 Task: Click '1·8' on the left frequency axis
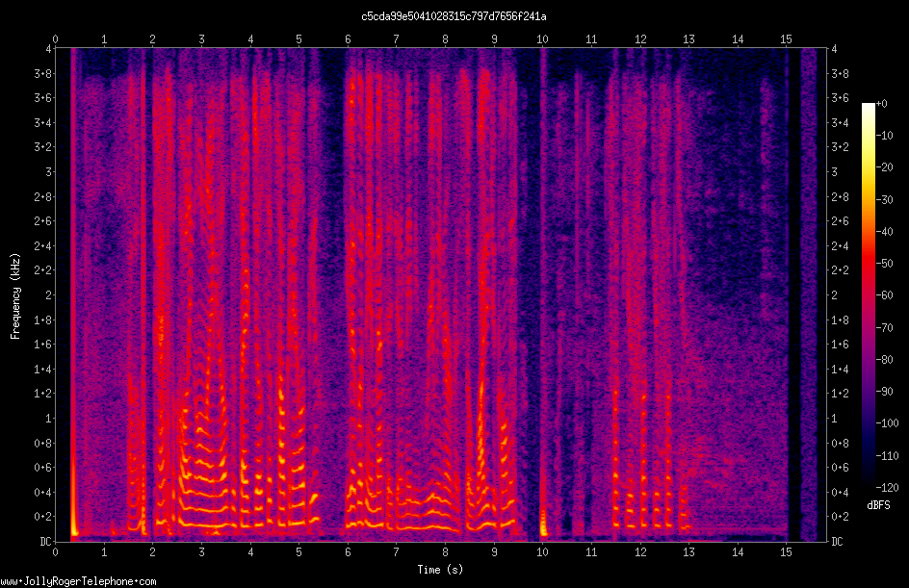coord(43,320)
